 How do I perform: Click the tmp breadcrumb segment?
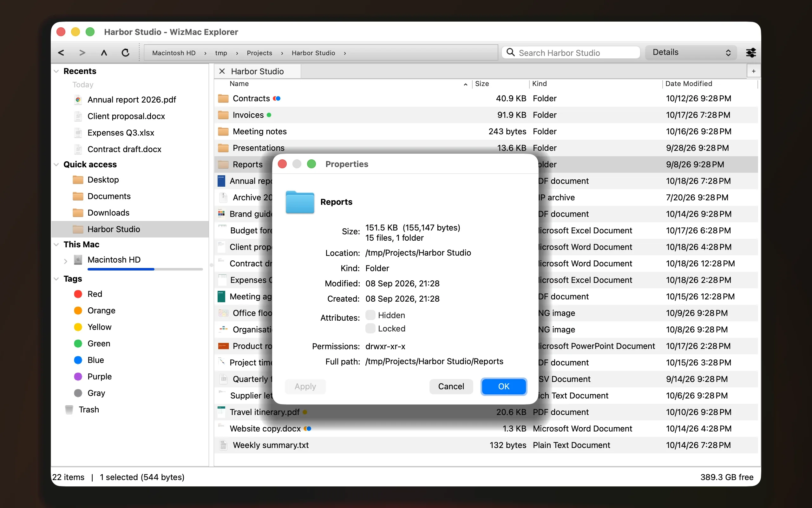221,53
